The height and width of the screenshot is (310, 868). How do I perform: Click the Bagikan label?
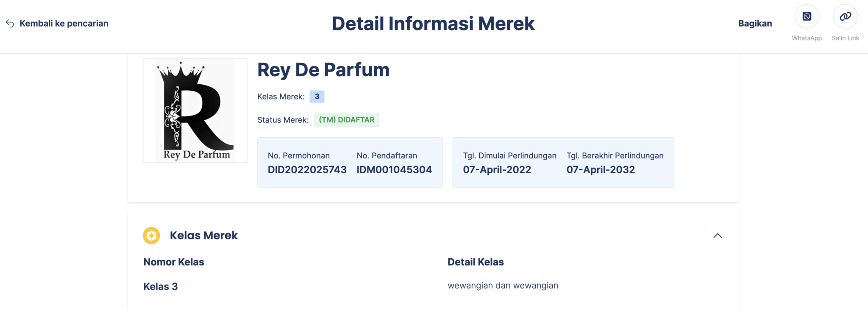click(755, 23)
